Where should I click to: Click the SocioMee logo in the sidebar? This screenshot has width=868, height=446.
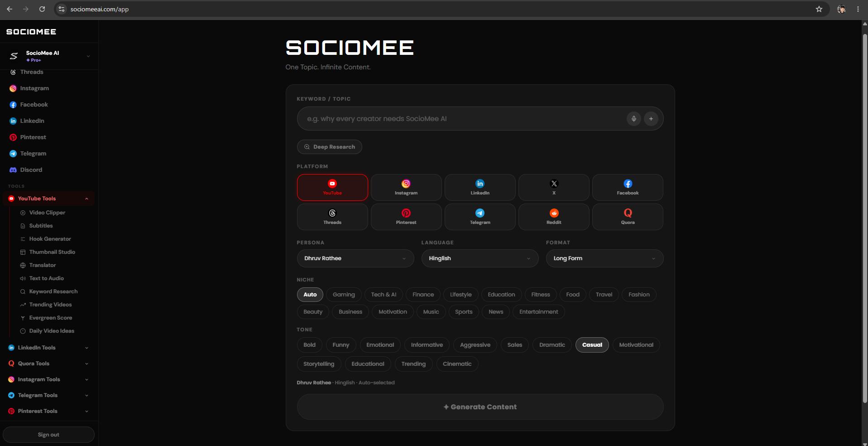click(x=31, y=32)
